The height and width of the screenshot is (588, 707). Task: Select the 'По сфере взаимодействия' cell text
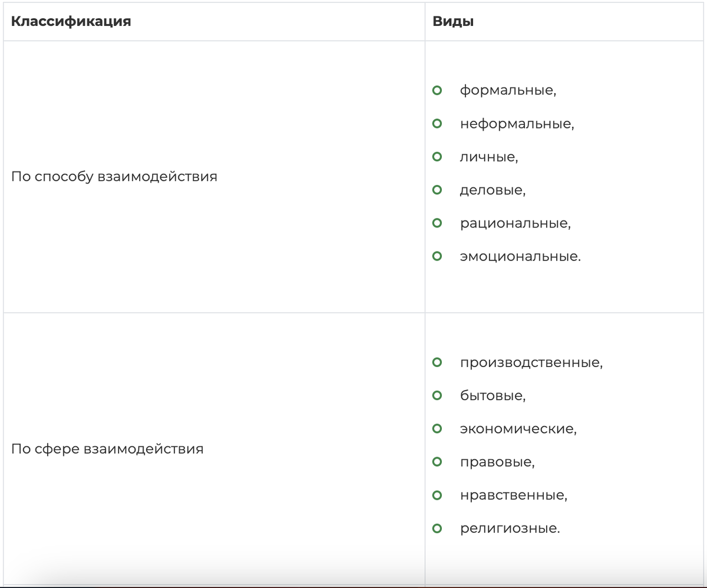click(107, 448)
